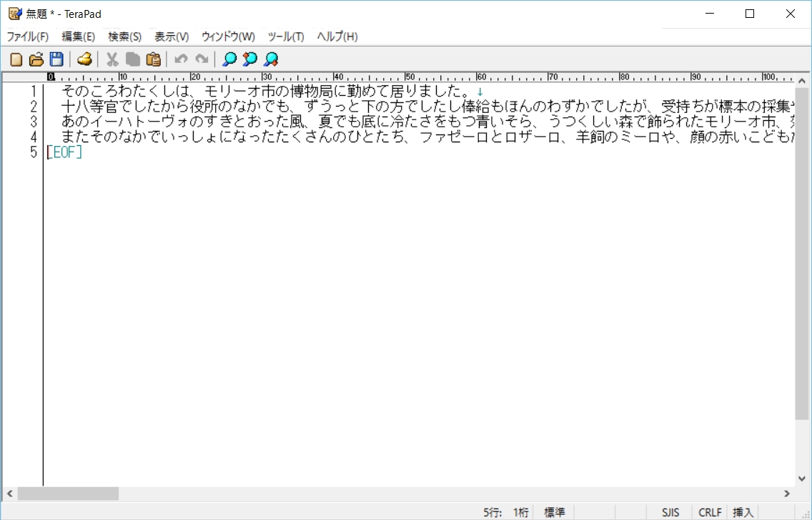Click line number 3 in the gutter
Screen dimensions: 812x520
[x=34, y=122]
